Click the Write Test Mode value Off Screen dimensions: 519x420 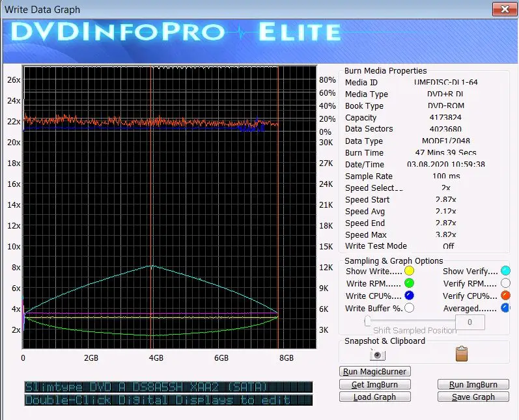pyautogui.click(x=449, y=246)
